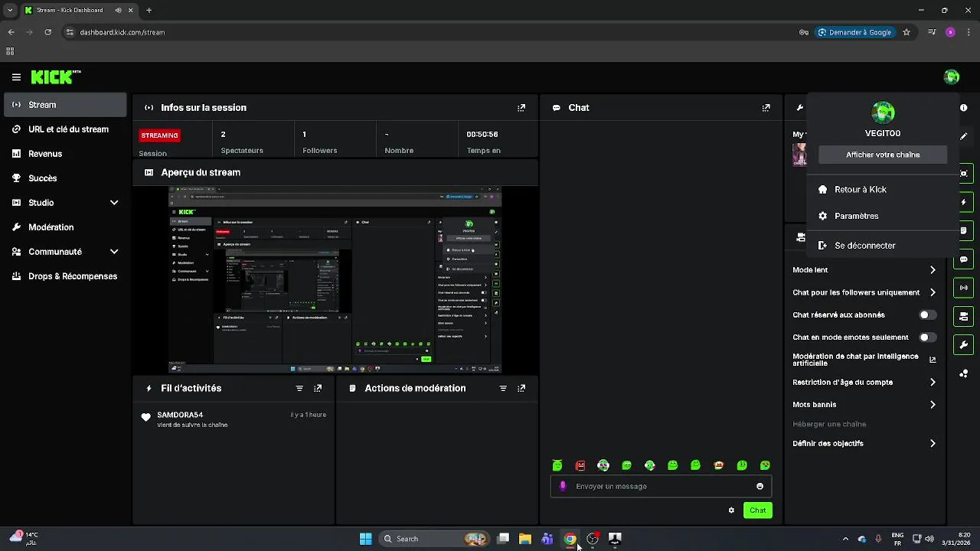The image size is (980, 551).
Task: Click the taskbar Search box
Action: coord(435,539)
